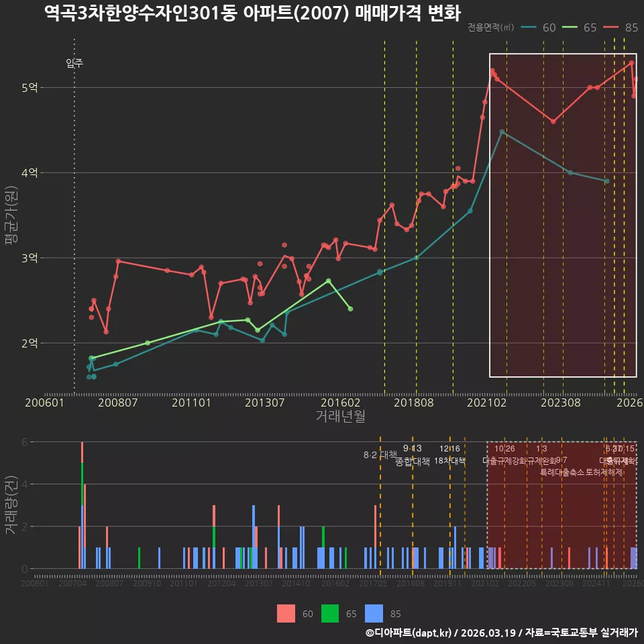This screenshot has height=644, width=644.
Task: Select the blue 85 square in bottom legend
Action: pos(374,614)
